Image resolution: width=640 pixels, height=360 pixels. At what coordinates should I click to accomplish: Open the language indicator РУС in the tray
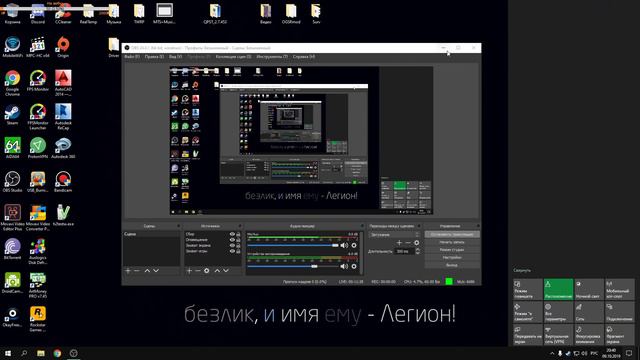click(x=594, y=353)
